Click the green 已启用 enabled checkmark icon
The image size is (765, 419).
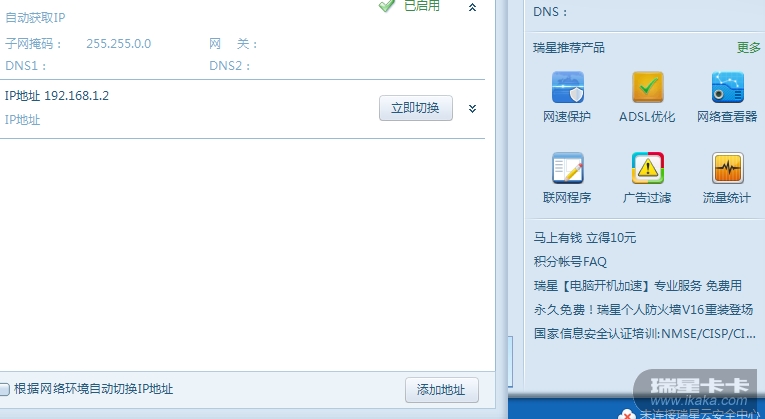386,6
